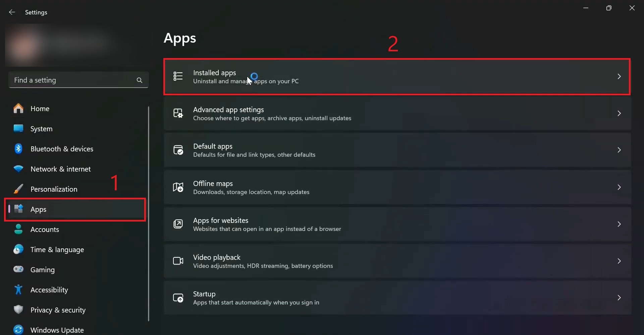Open the Windows Update section
644x335 pixels.
(x=56, y=330)
